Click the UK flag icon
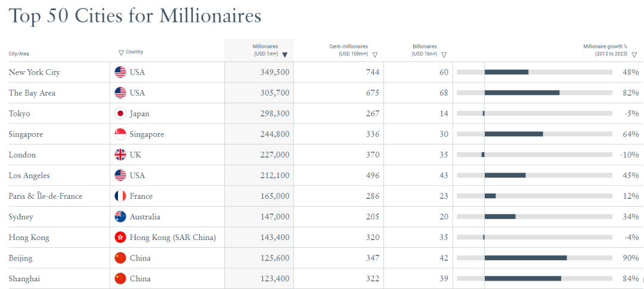 120,155
